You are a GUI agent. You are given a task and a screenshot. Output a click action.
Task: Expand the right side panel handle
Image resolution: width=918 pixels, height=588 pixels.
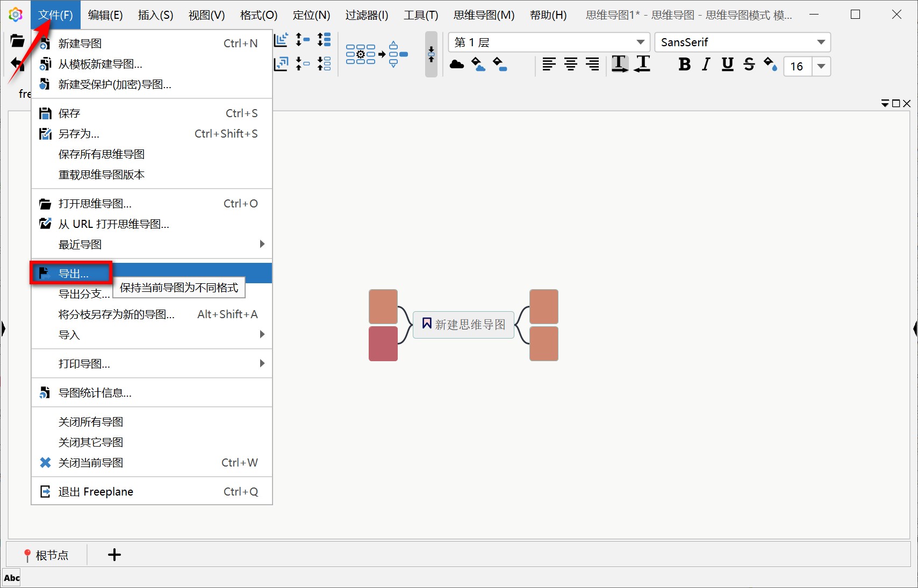pos(915,328)
